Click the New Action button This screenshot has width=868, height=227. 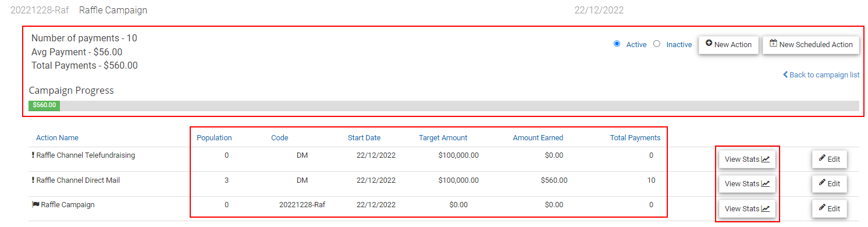(x=728, y=44)
